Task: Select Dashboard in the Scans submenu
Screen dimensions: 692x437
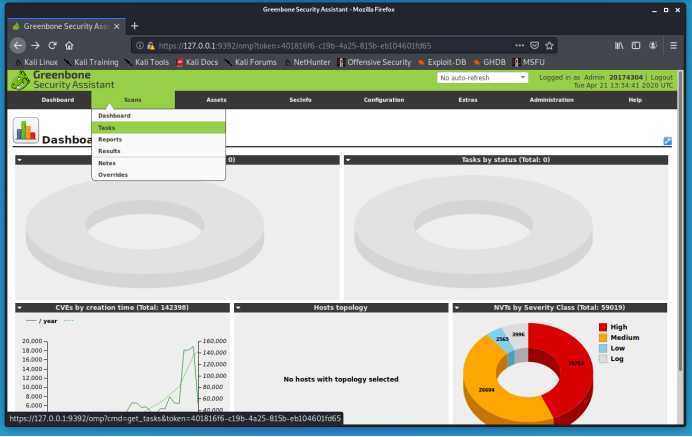Action: [x=158, y=116]
